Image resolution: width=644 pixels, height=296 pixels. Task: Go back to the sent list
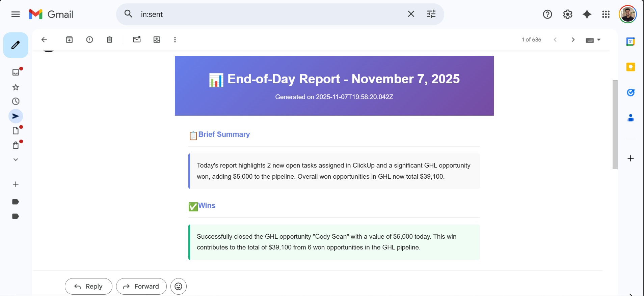tap(44, 40)
